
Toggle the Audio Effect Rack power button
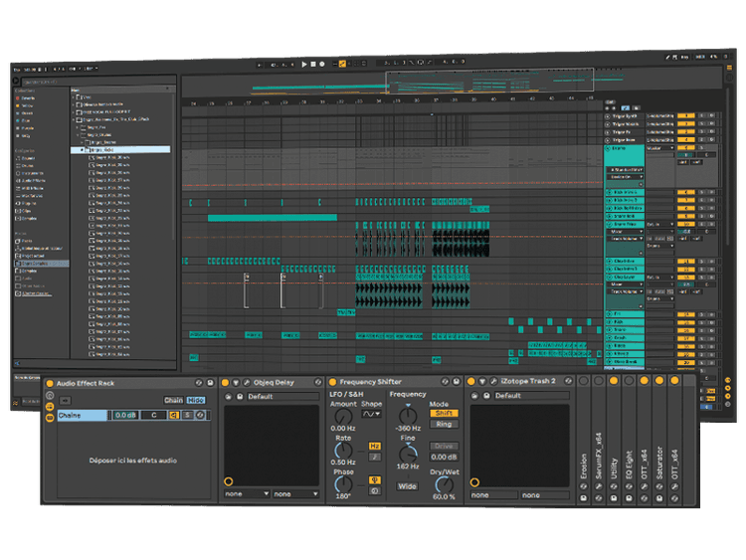49,382
